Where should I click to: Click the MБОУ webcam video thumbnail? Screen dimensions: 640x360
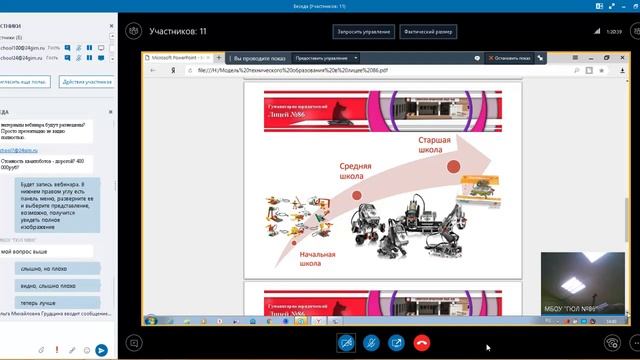point(582,283)
